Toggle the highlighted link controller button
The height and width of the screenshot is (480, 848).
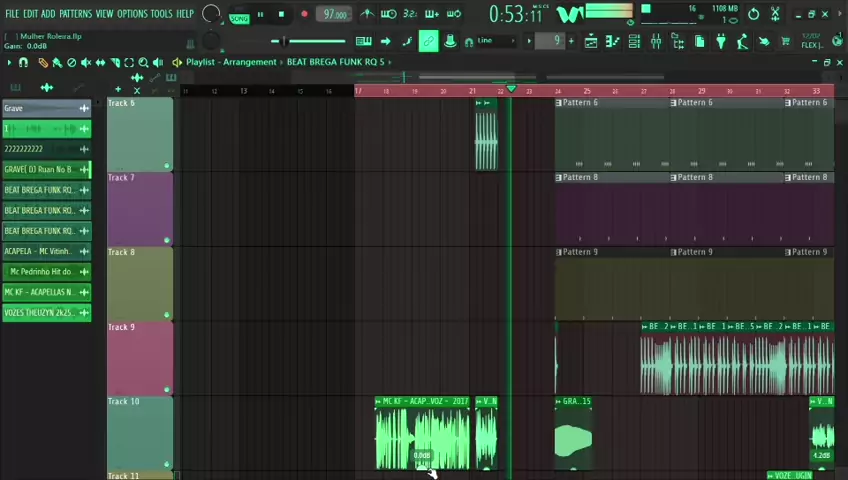[x=428, y=41]
